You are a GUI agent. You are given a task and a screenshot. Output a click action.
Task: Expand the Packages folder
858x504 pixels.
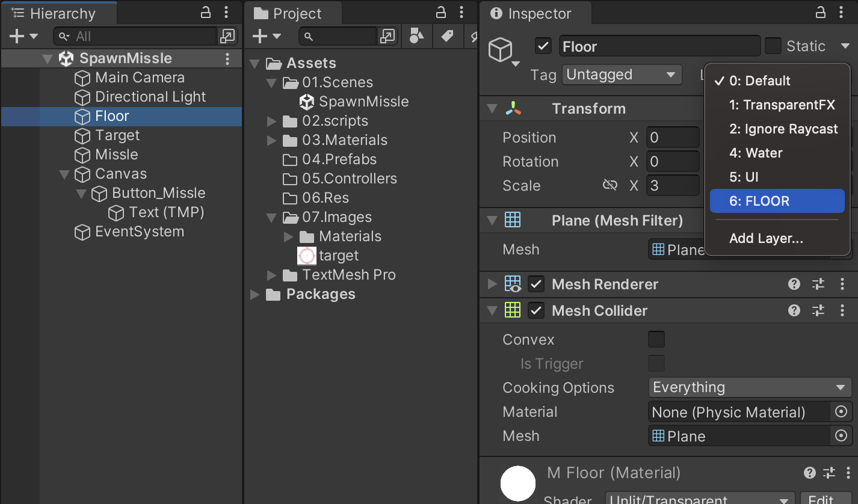255,295
